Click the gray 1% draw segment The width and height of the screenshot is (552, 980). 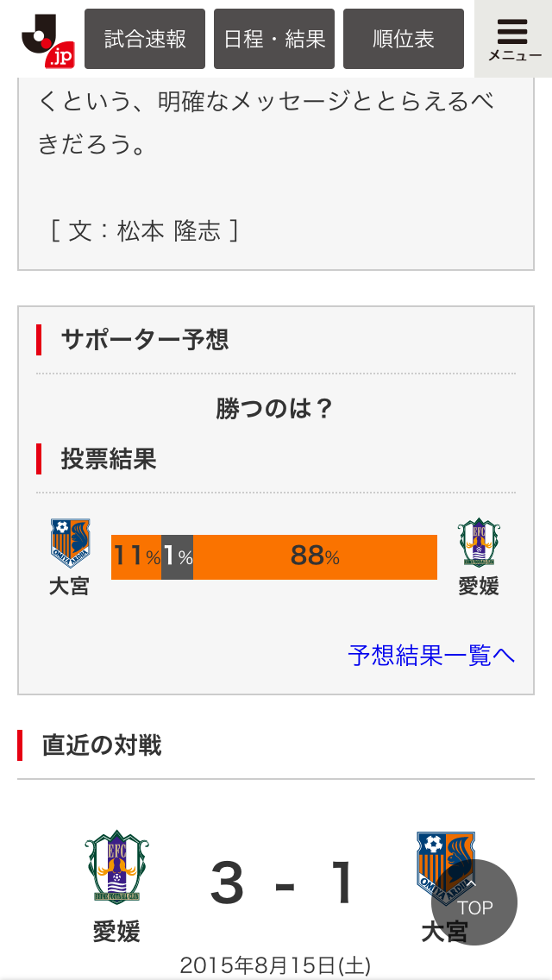point(178,557)
